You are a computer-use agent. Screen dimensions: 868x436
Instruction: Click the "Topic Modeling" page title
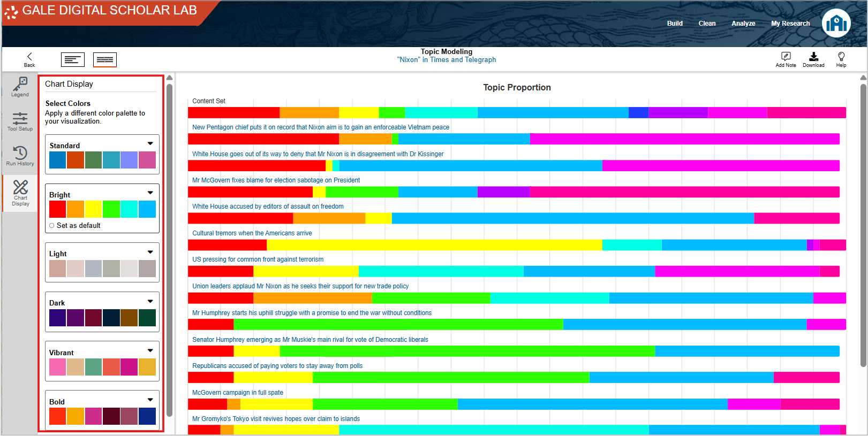tap(447, 52)
